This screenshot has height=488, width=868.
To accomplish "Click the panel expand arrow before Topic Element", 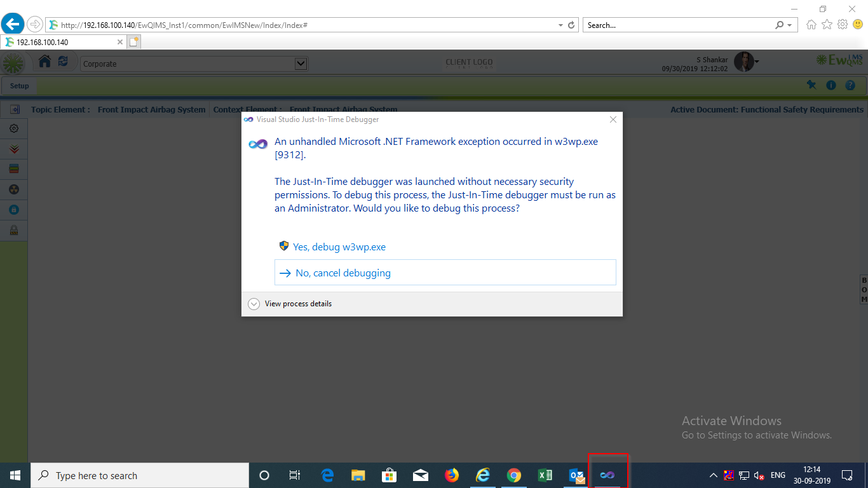I will pos(14,109).
